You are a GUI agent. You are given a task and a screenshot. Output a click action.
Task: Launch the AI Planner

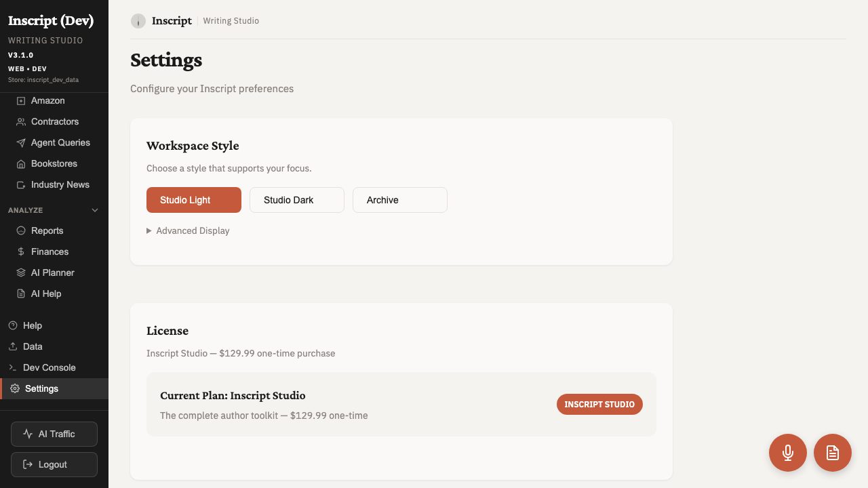52,272
